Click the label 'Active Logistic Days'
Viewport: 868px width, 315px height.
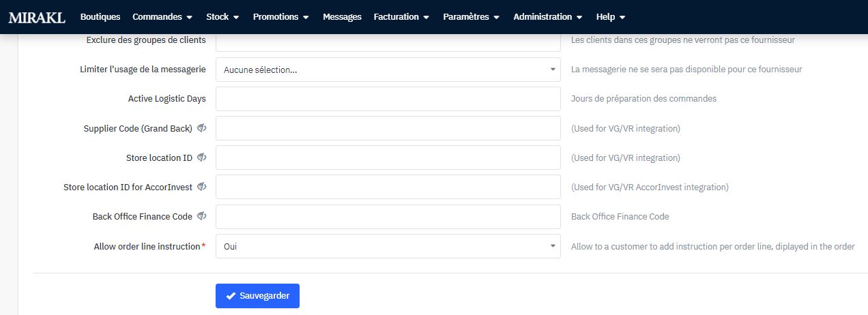167,99
